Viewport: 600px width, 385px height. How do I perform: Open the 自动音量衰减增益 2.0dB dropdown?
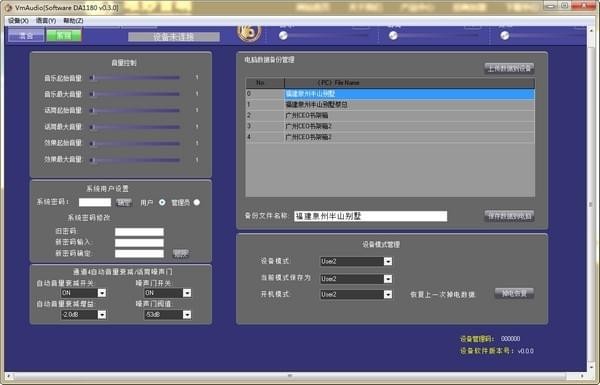(83, 315)
